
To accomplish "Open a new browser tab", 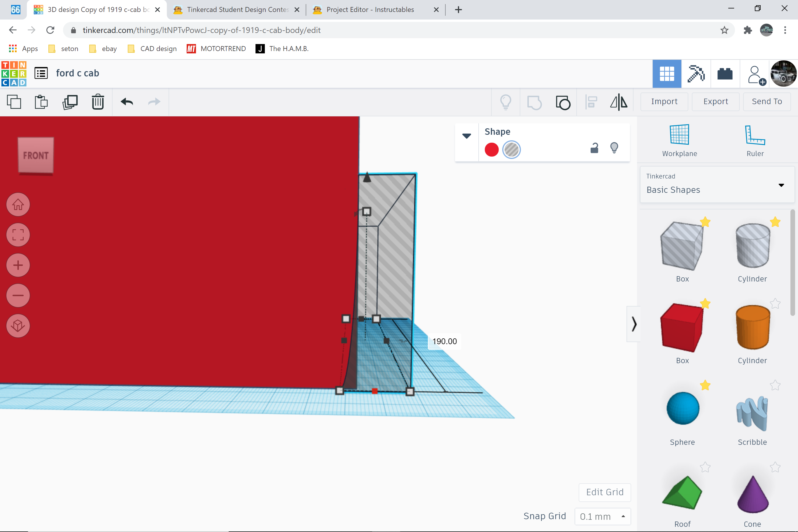I will (x=459, y=10).
